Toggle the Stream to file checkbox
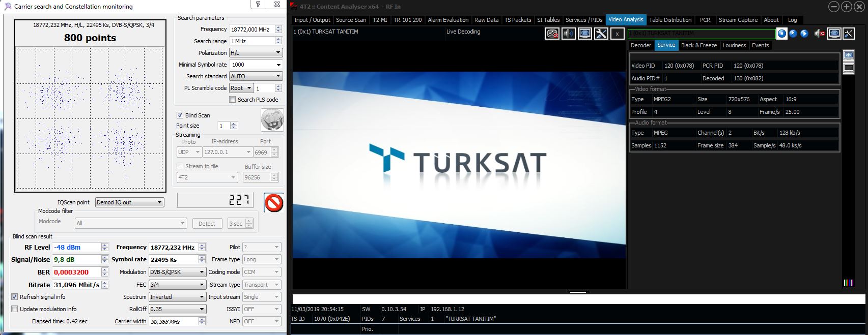This screenshot has width=868, height=335. 180,166
